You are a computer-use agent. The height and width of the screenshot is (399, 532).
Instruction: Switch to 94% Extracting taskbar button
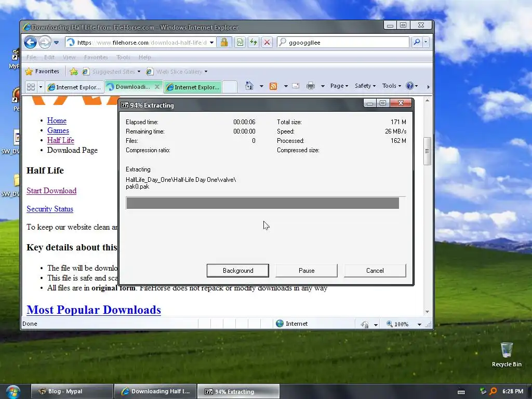[238, 391]
